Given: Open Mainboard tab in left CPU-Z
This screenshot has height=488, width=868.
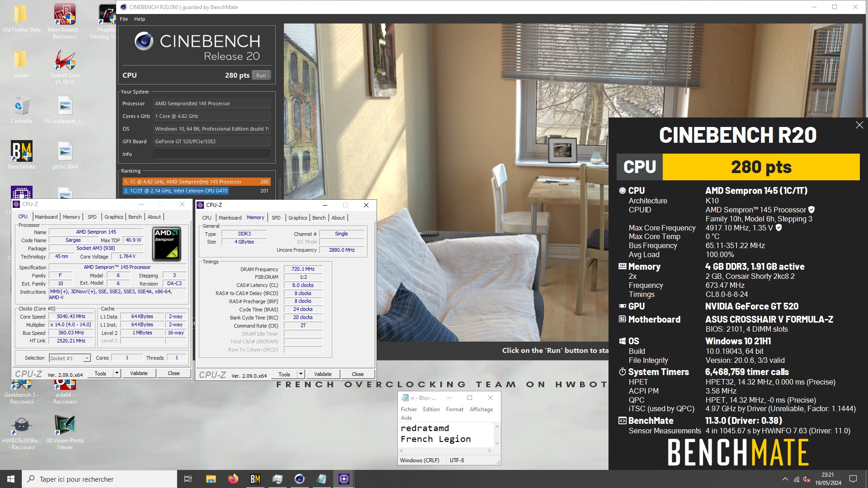Looking at the screenshot, I should [46, 217].
